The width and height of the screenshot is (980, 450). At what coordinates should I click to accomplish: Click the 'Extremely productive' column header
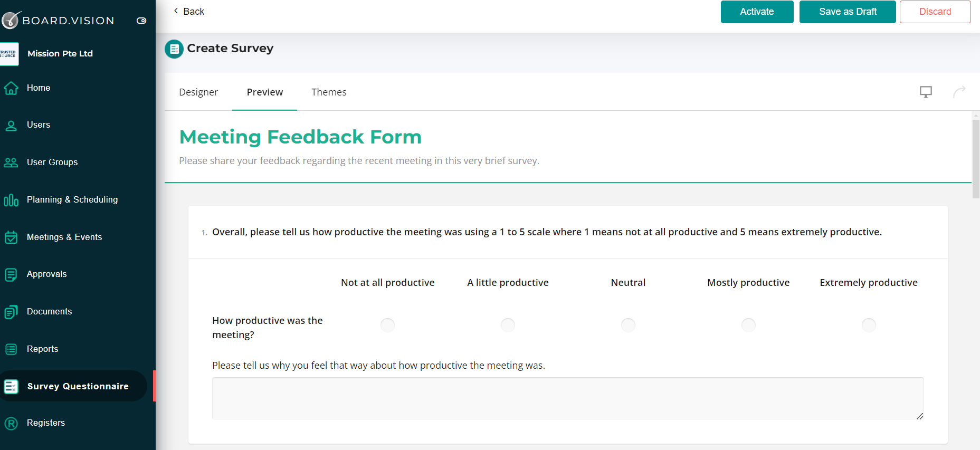click(x=869, y=283)
